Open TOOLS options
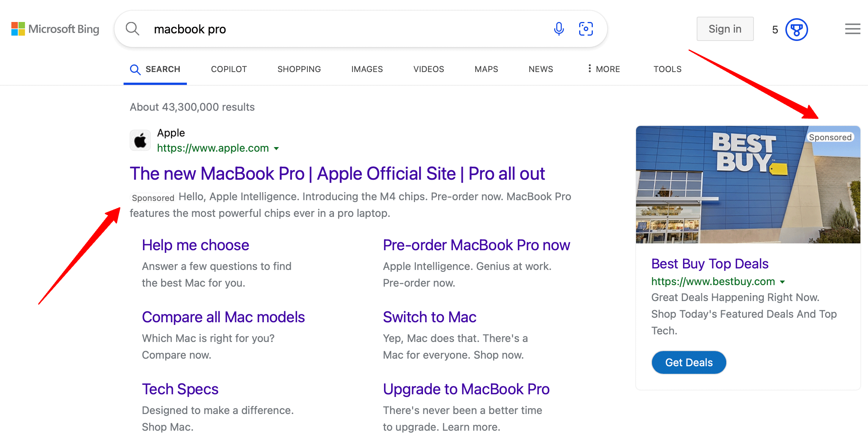 pos(668,69)
